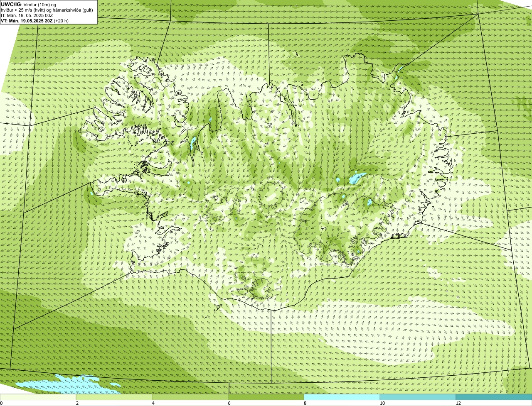Screen dimensions: 532x406
Task: Click the "0" scale label
Action: [1, 403]
